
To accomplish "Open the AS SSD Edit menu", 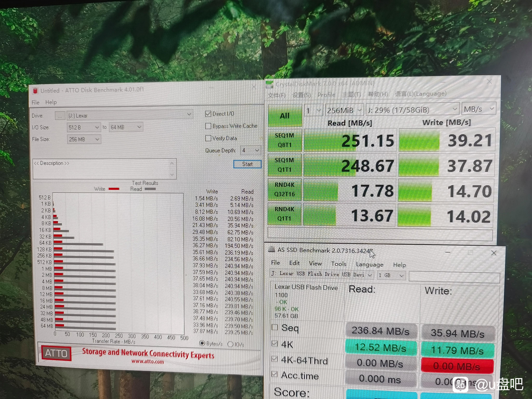I will point(294,263).
